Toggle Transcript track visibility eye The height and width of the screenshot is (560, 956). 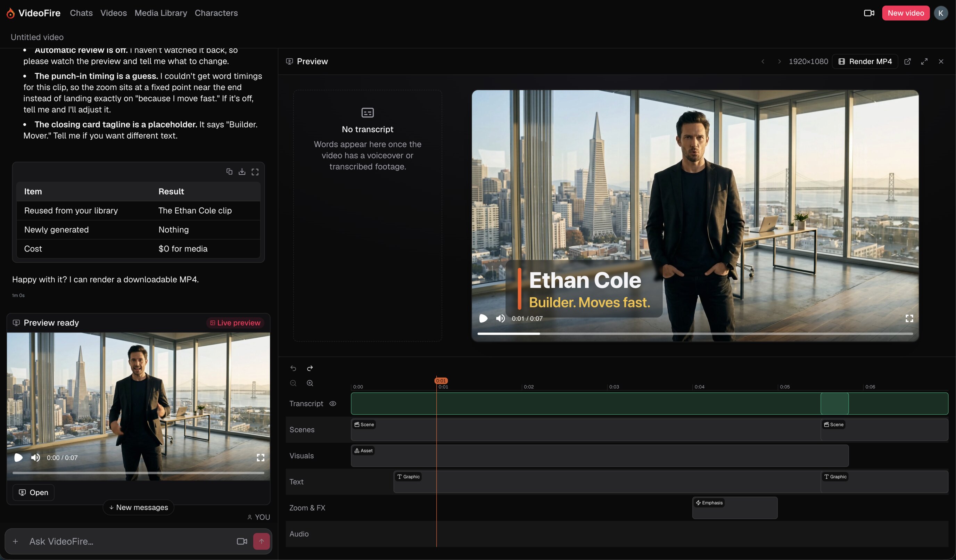[333, 404]
